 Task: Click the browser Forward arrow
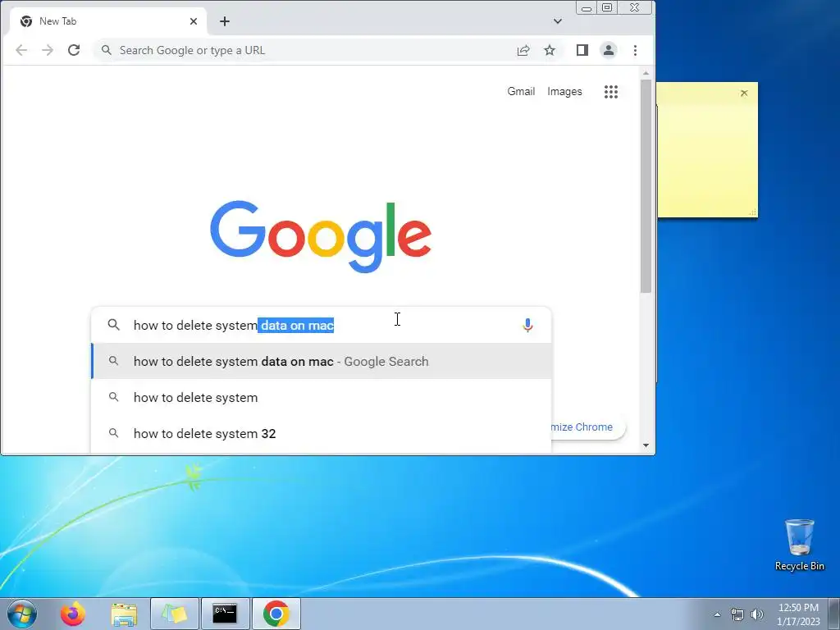click(48, 50)
